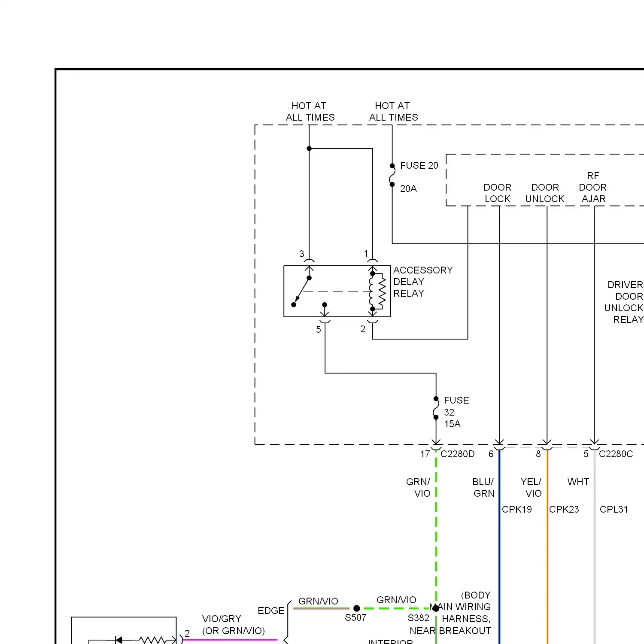Click the EDGE label
644x644 pixels.
click(271, 611)
